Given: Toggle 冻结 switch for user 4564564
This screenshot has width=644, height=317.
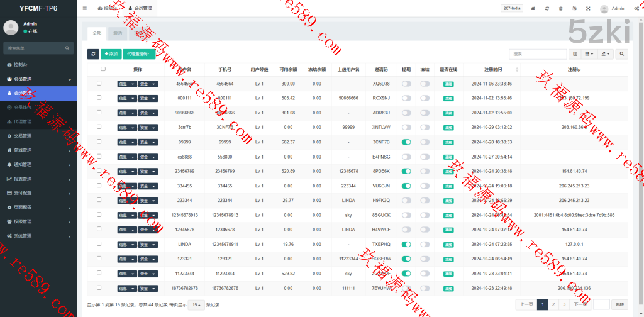Looking at the screenshot, I should pyautogui.click(x=425, y=83).
